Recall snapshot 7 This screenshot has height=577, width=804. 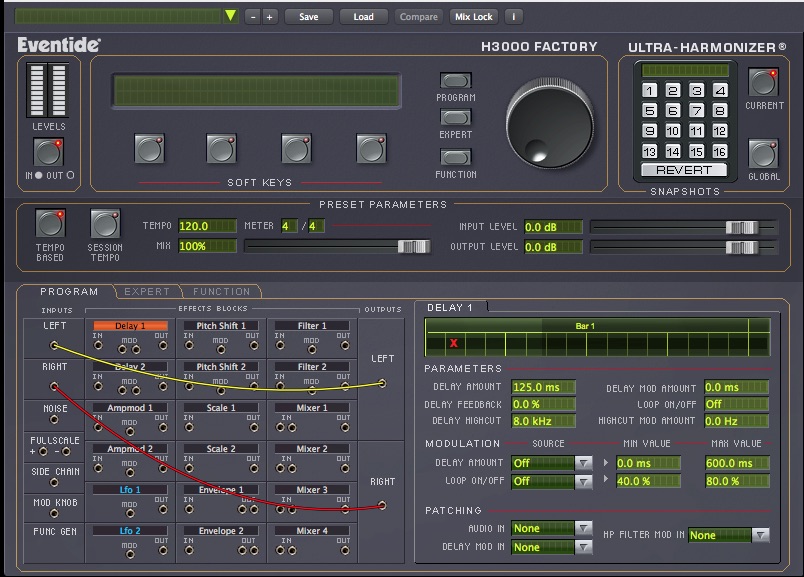pos(696,111)
